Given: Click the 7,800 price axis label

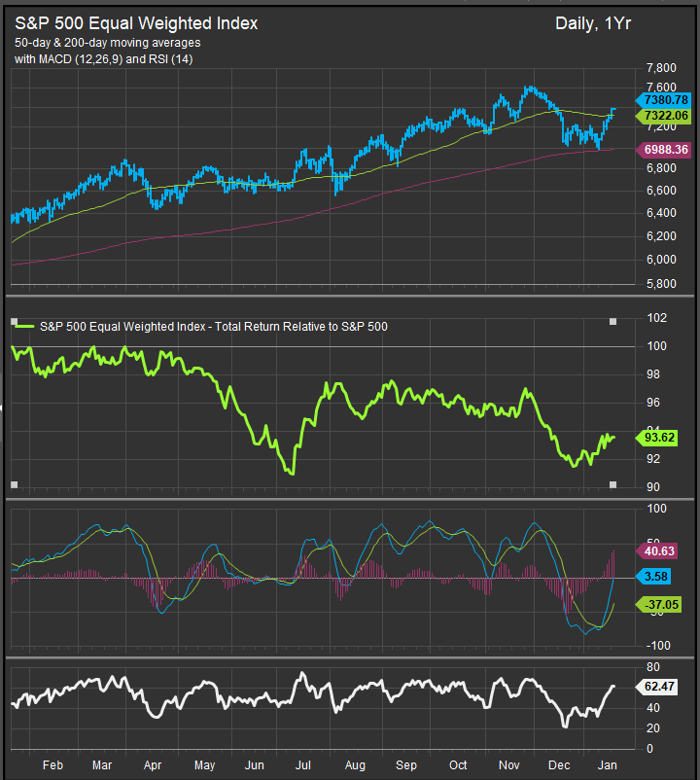Looking at the screenshot, I should click(661, 68).
